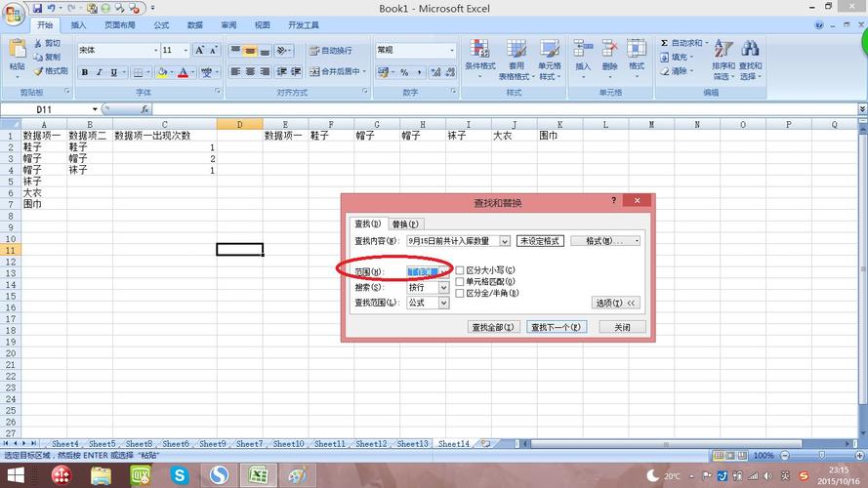Click the formula bar input
Screen dimensions: 868x488
504,109
